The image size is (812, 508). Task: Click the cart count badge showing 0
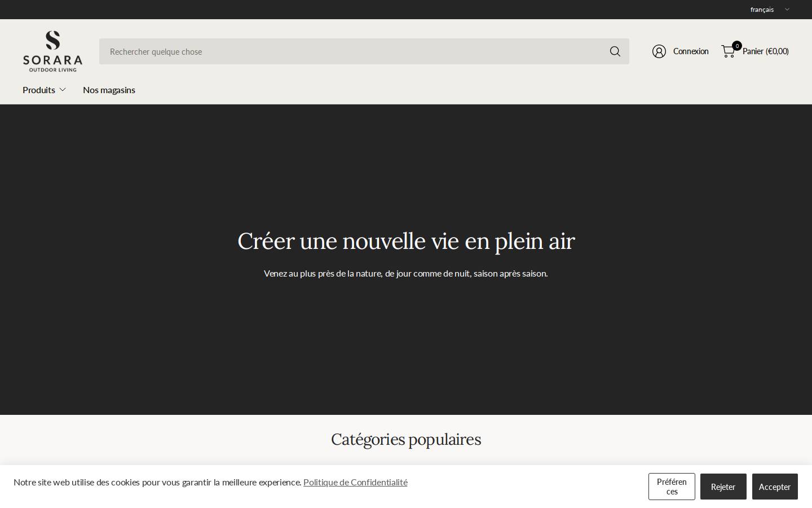click(737, 46)
